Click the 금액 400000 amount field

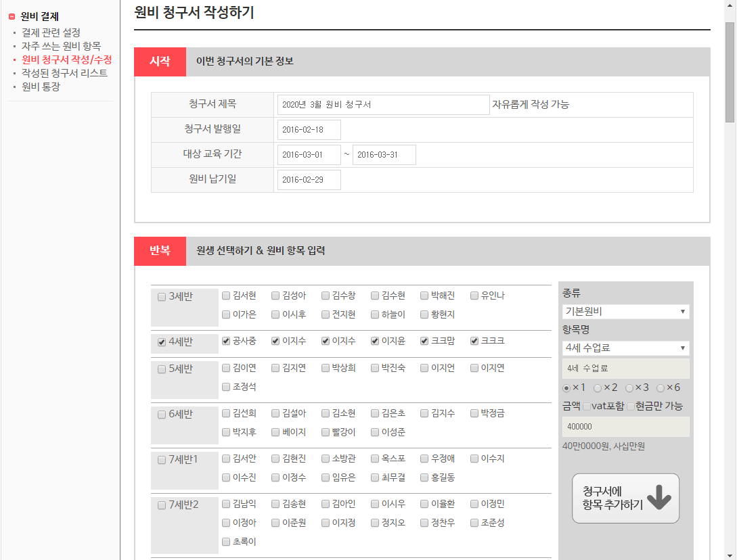[x=625, y=427]
